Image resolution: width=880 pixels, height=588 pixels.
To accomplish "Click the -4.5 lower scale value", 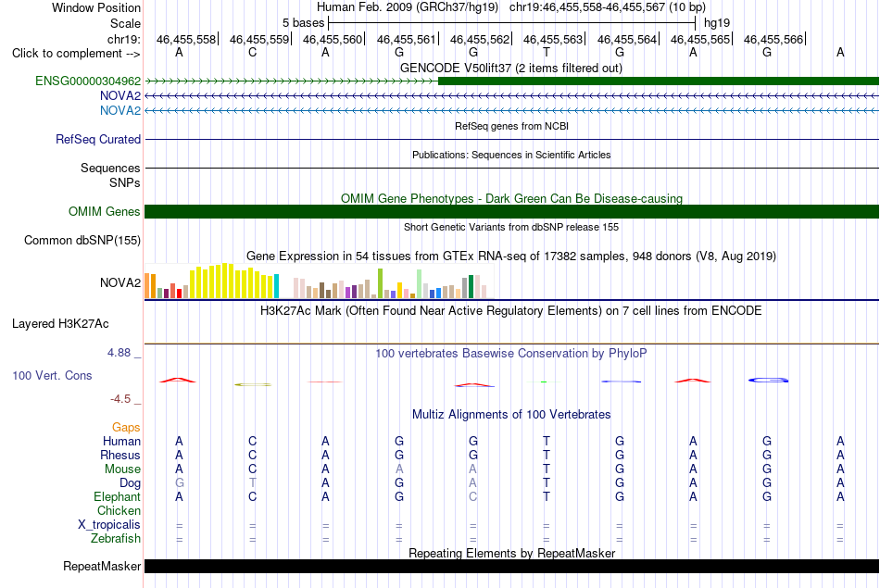I will [120, 399].
